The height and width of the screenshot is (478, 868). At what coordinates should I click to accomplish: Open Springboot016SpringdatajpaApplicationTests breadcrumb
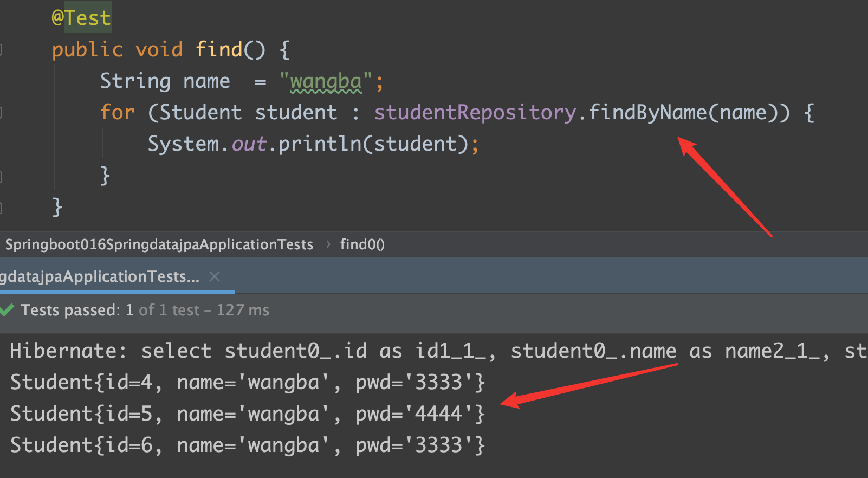click(x=159, y=244)
